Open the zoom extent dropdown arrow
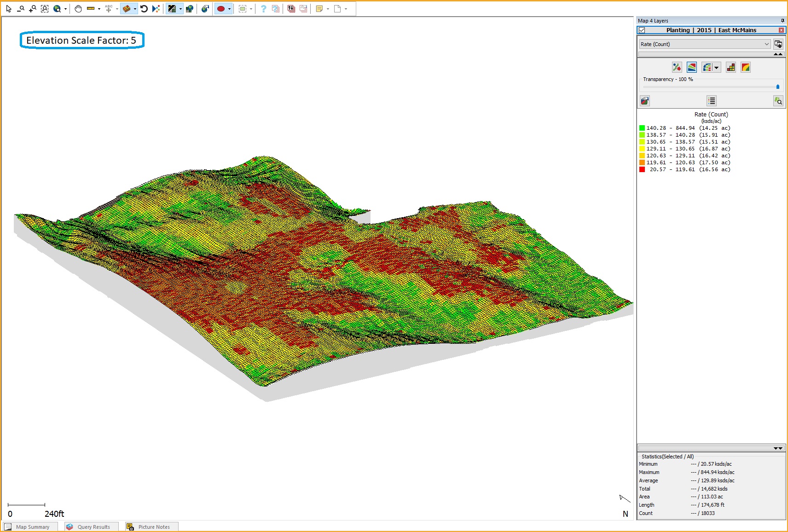Viewport: 788px width, 532px height. coord(65,9)
